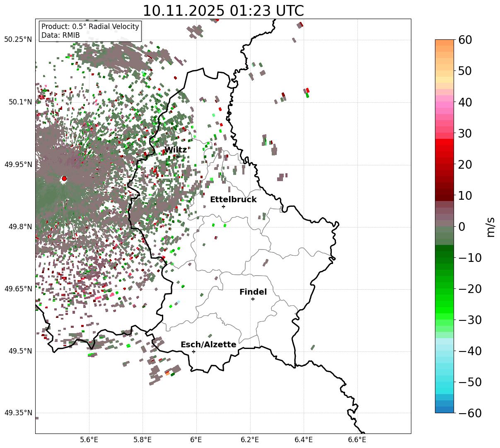Click the cyan colorbar segment near −50
Screen dimensions: 500x448
pyautogui.click(x=444, y=385)
